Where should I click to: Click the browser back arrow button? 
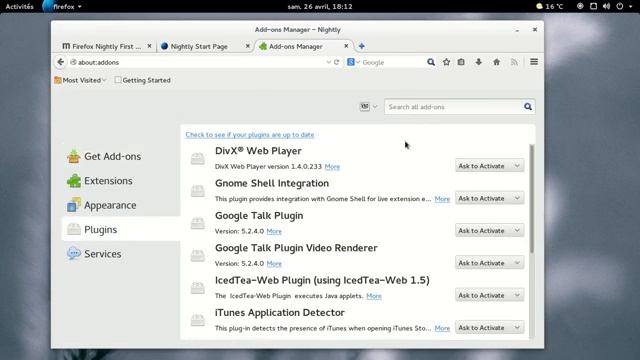(x=61, y=62)
